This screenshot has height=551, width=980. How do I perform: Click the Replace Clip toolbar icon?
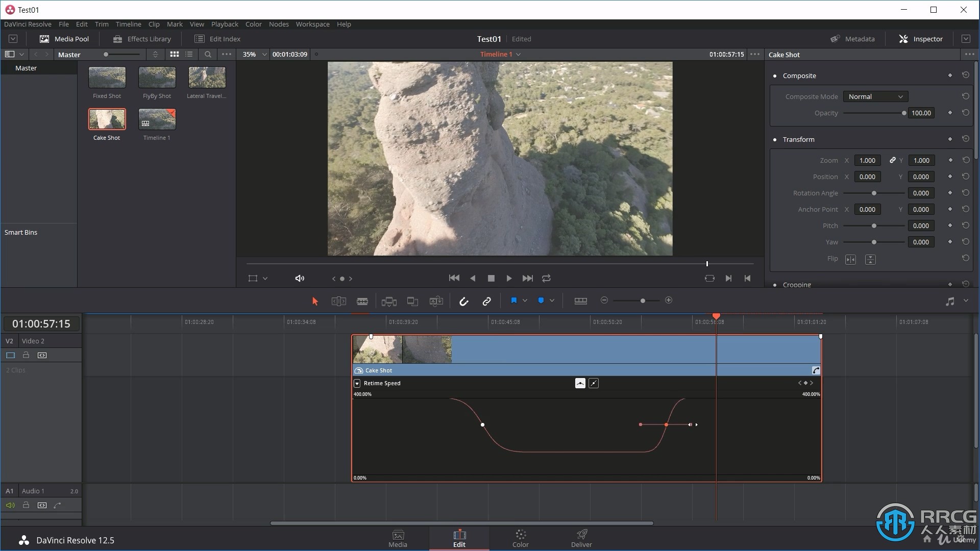[x=436, y=301]
